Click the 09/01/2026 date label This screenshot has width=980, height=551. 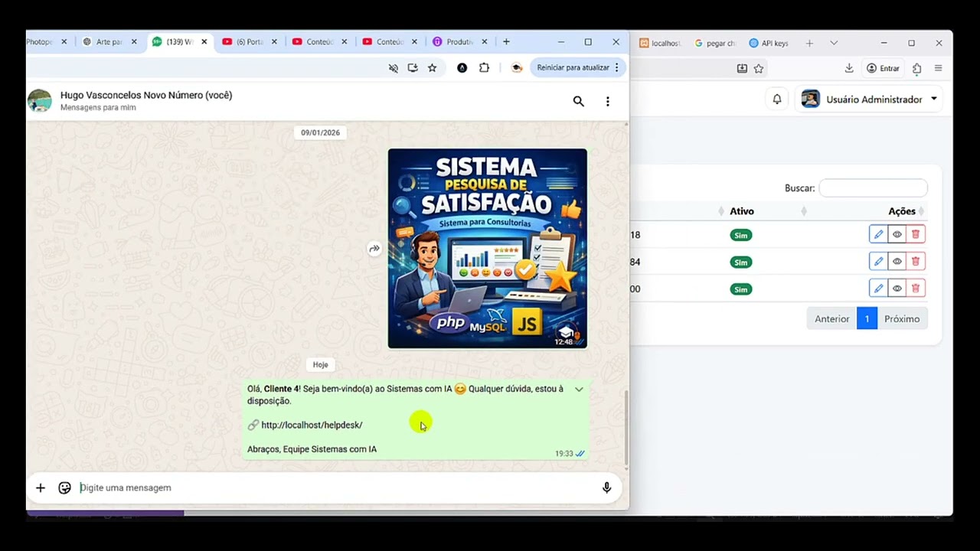click(x=320, y=132)
